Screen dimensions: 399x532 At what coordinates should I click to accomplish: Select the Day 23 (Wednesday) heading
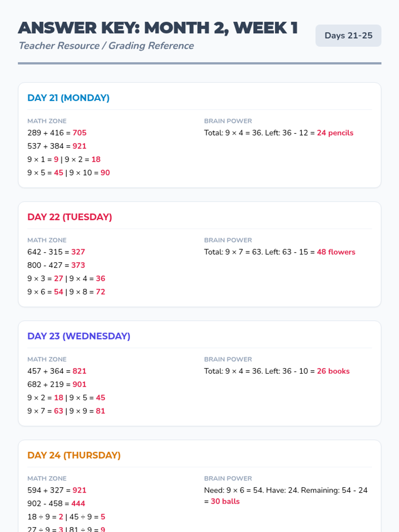79,336
